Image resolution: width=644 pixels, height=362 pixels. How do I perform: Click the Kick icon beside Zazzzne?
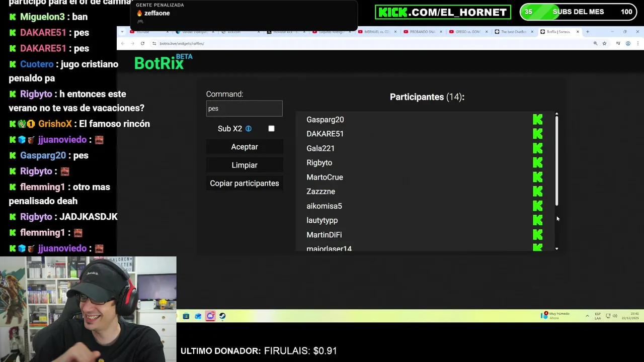click(537, 192)
